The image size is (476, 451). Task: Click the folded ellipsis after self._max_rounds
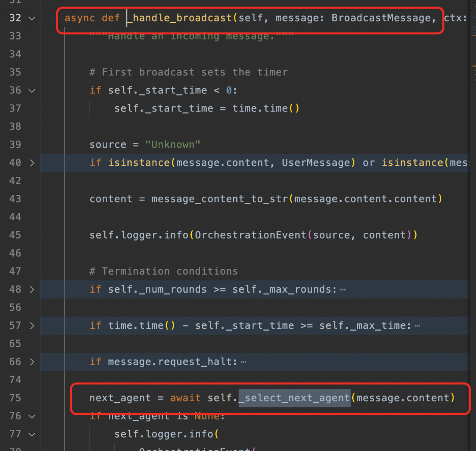click(343, 290)
